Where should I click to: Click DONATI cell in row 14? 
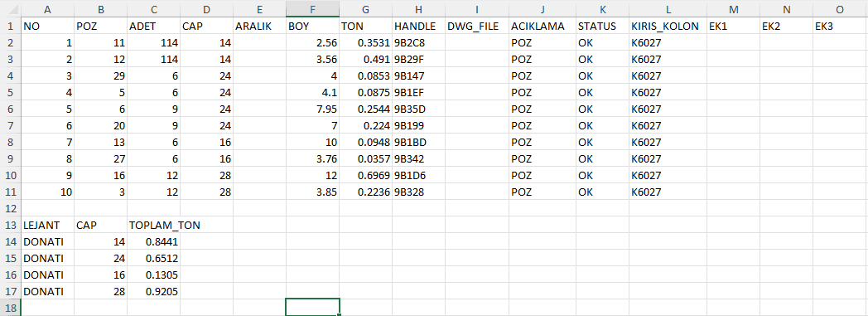47,241
